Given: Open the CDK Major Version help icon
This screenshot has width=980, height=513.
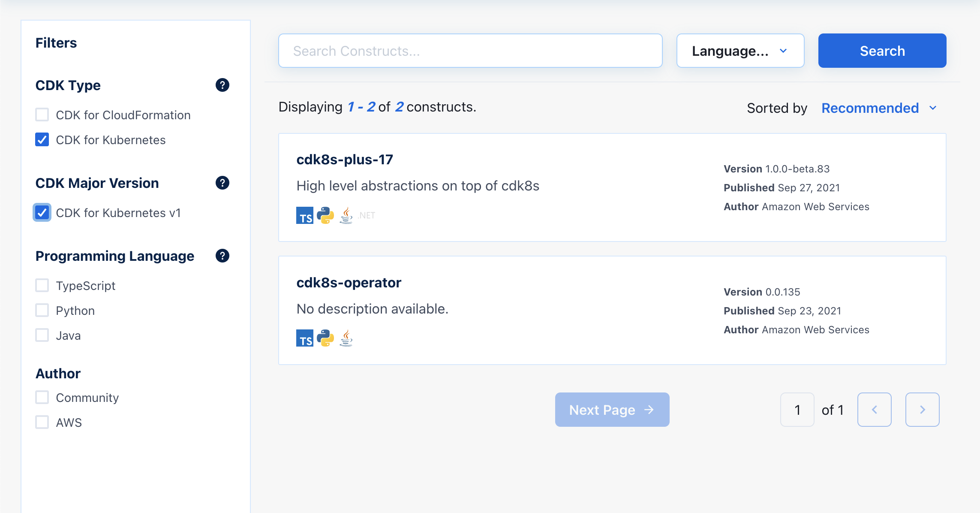Looking at the screenshot, I should [x=222, y=183].
